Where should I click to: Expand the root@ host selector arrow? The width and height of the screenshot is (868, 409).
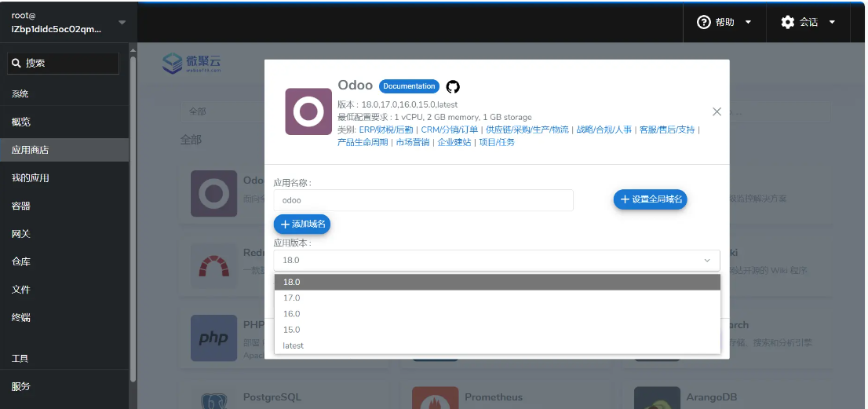122,22
